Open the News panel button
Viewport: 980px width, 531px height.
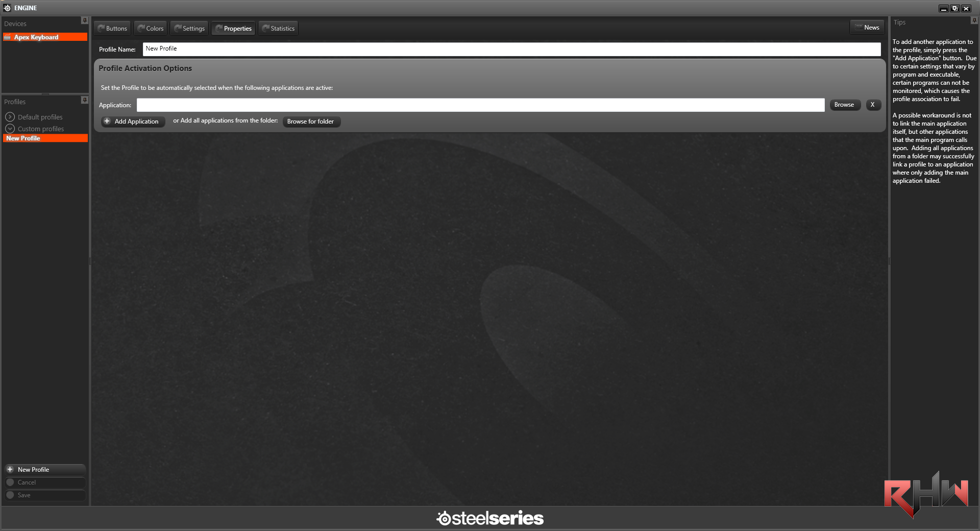867,28
